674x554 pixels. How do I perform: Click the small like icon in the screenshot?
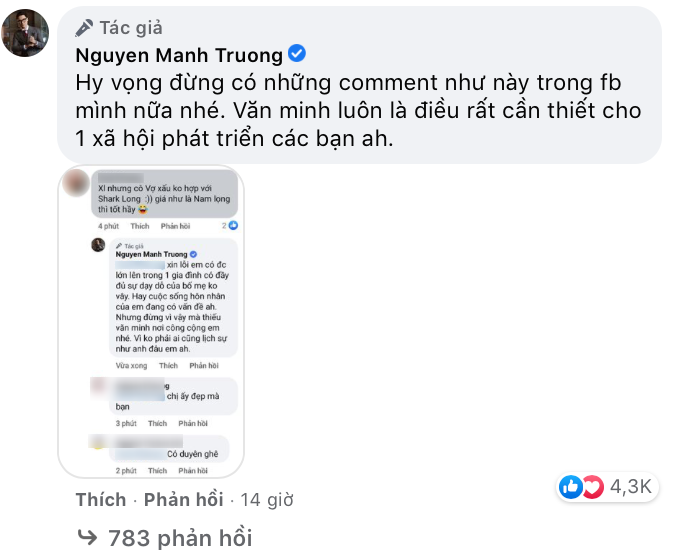[233, 225]
